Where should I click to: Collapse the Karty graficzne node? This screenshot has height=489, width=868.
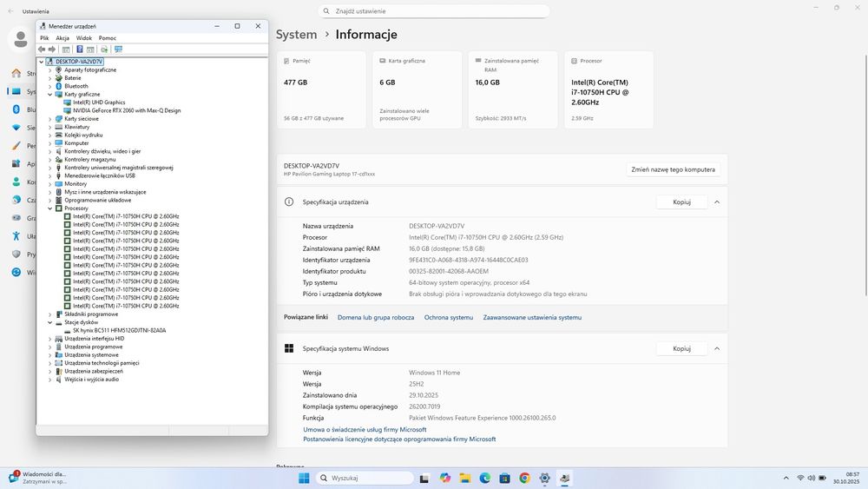[x=49, y=94]
